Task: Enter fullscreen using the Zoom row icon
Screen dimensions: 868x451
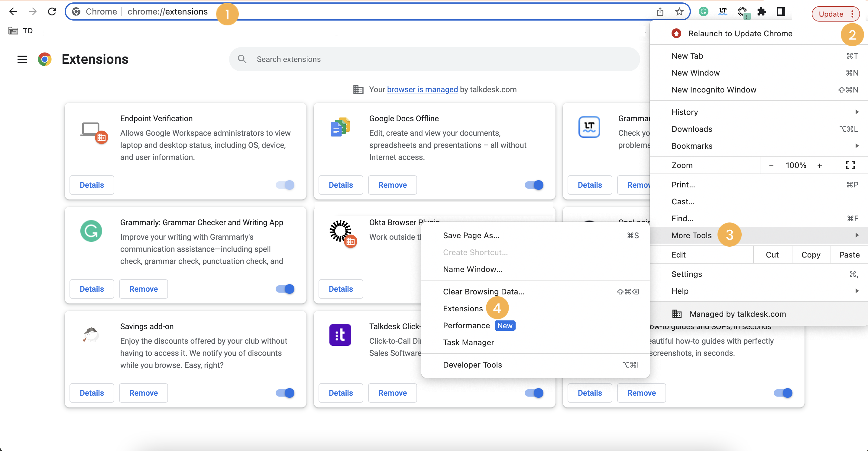Action: (x=850, y=165)
